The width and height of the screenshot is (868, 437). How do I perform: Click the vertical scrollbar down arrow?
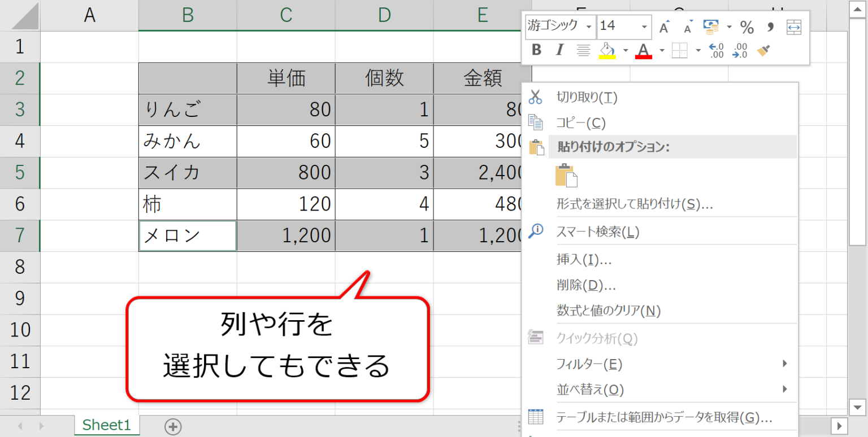pyautogui.click(x=857, y=406)
